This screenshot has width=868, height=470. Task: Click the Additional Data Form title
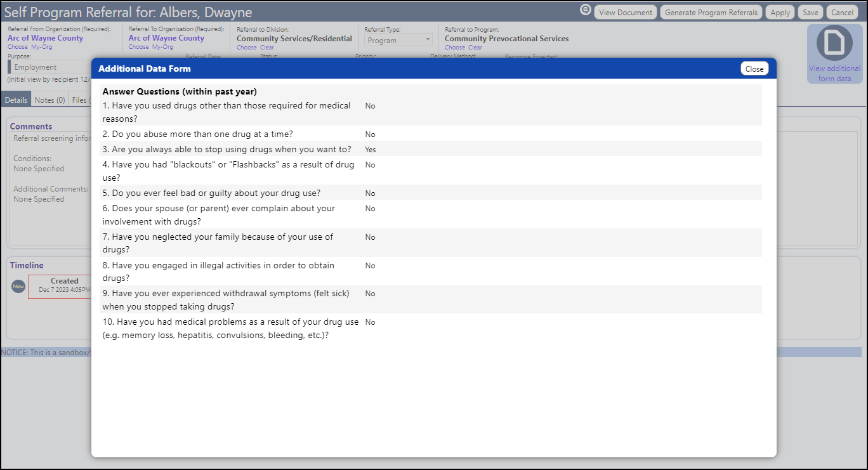tap(145, 69)
